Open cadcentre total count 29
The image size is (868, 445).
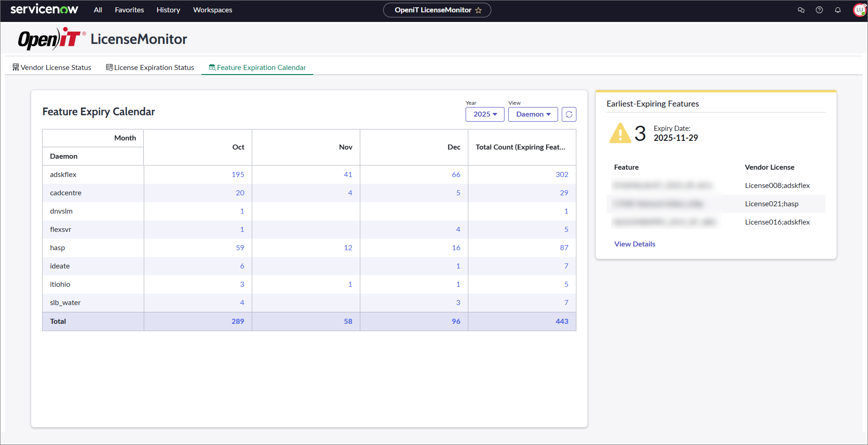[x=564, y=193]
